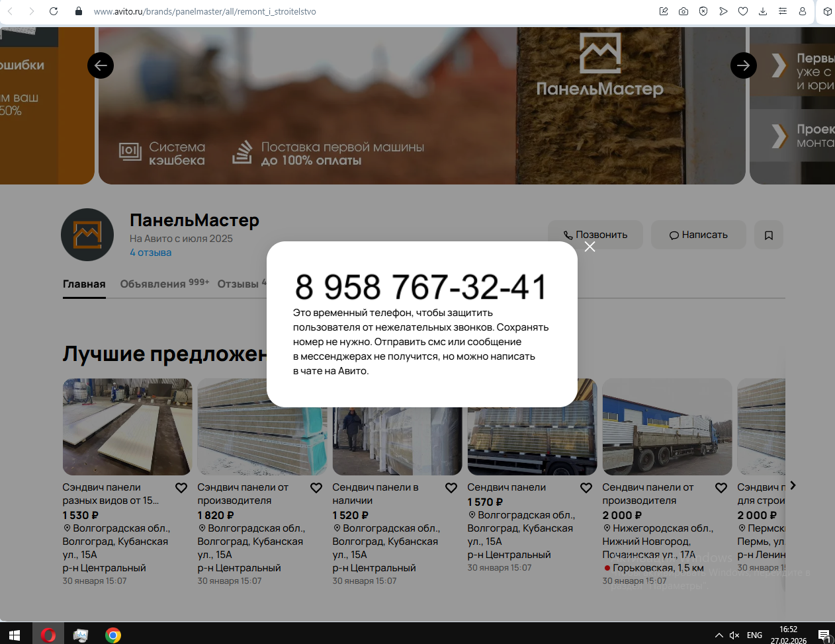Screen dimensions: 835x644
Task: Open the browser player flow icon
Action: coord(723,11)
